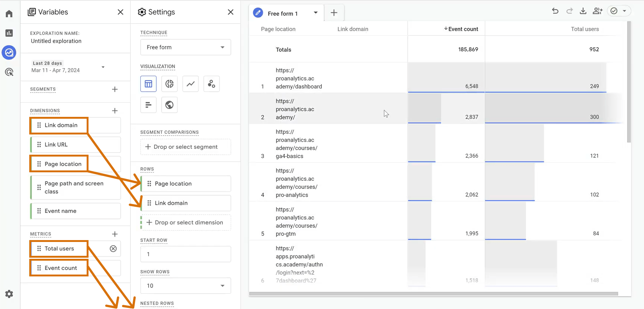Screen dimensions: 644x309
Task: Select the Donut chart visualization
Action: [x=170, y=84]
